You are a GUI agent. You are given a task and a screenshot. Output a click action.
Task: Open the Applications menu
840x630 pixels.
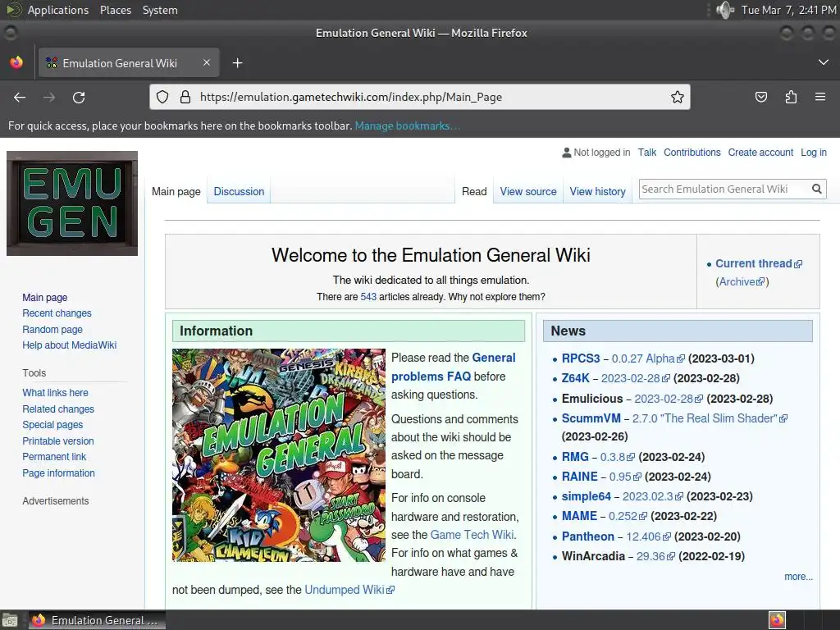point(58,10)
